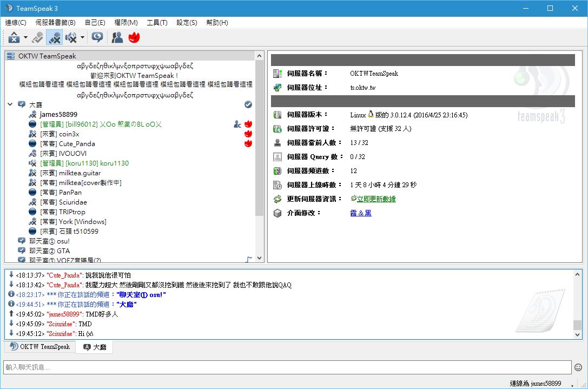Open the 連線(C) menu
Viewport: 588px width, 389px height.
point(16,23)
